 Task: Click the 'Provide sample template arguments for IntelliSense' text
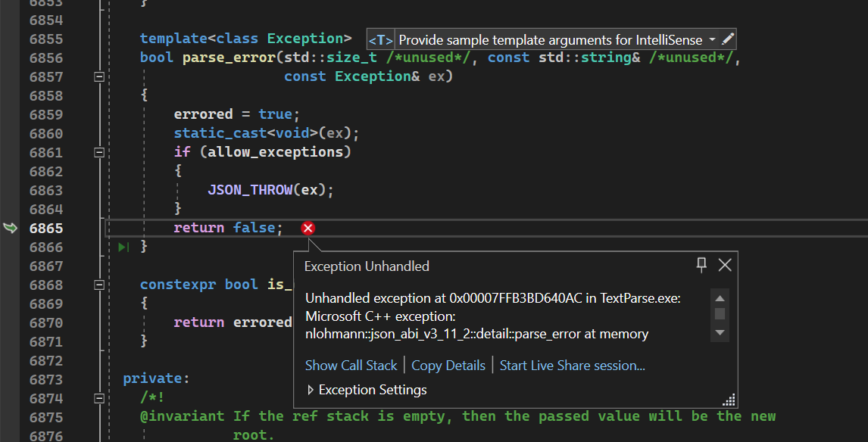click(x=550, y=40)
